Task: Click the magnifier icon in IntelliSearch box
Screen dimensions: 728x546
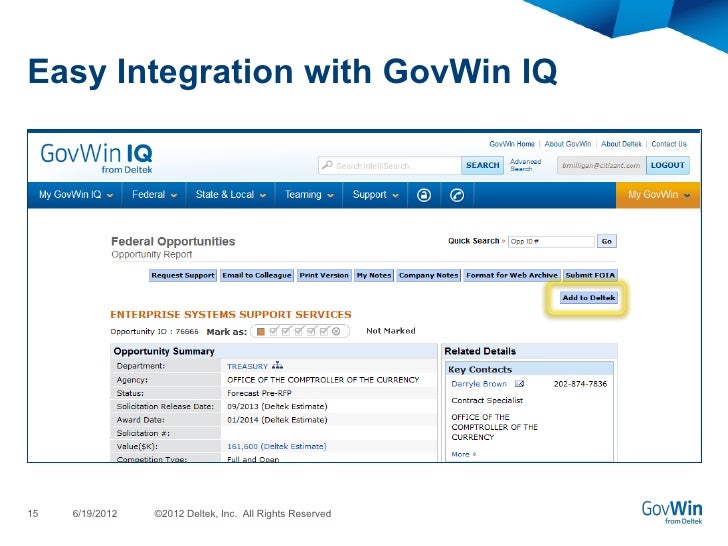Action: pos(327,165)
